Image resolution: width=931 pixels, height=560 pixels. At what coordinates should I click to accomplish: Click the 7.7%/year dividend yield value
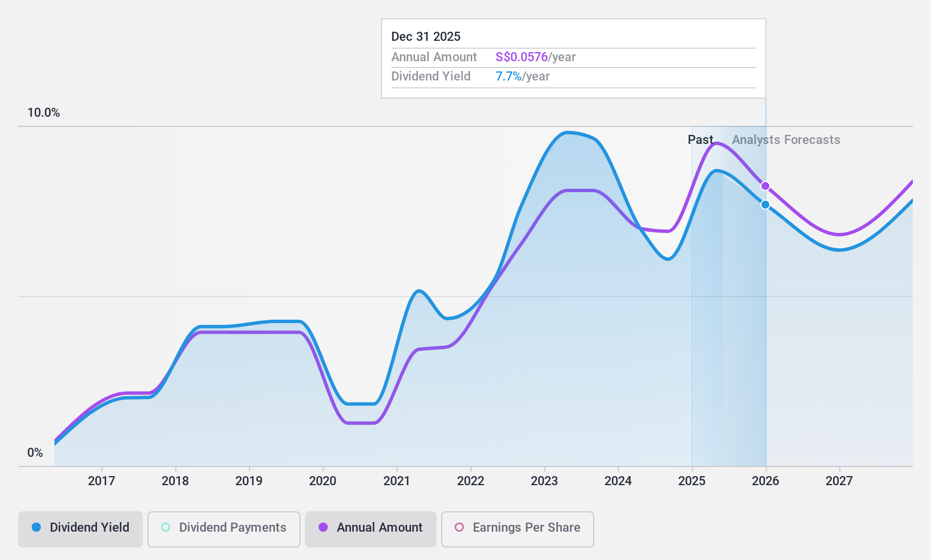(522, 77)
